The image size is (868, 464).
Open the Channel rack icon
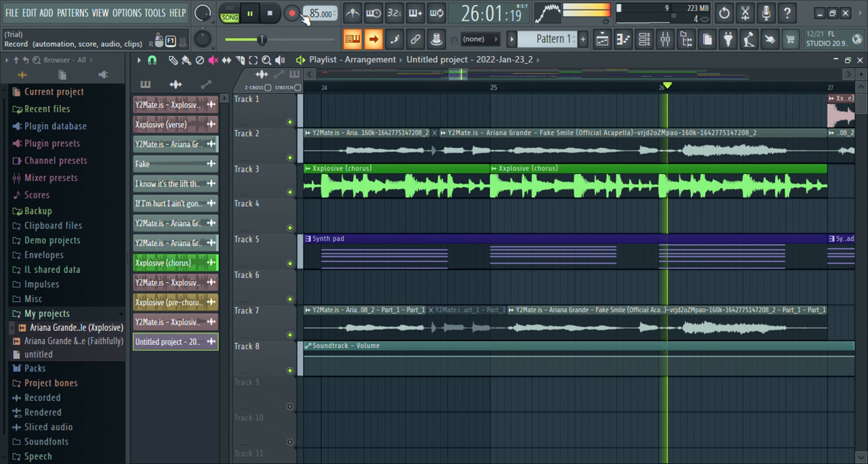pos(644,39)
